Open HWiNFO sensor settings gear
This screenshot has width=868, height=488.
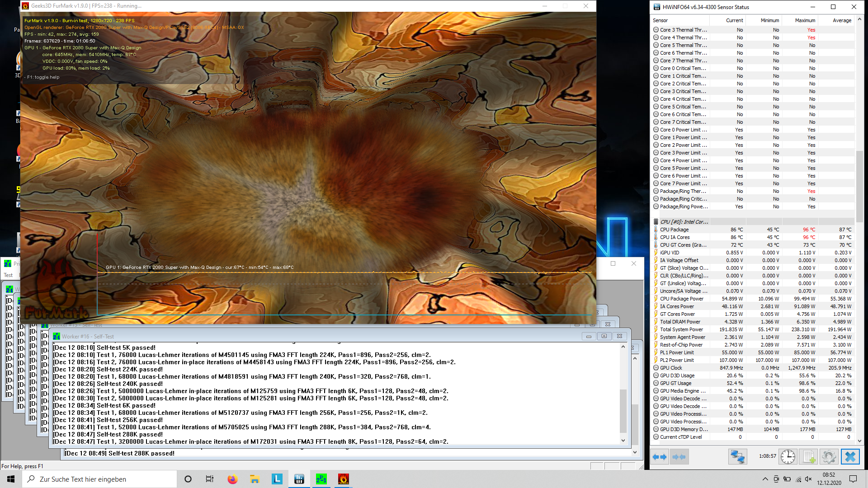click(829, 457)
